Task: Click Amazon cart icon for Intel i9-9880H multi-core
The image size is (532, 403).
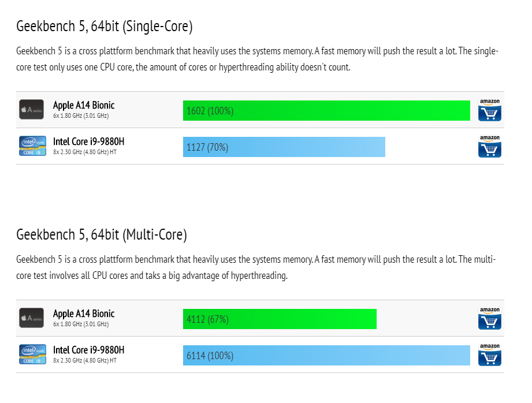Action: (x=490, y=355)
